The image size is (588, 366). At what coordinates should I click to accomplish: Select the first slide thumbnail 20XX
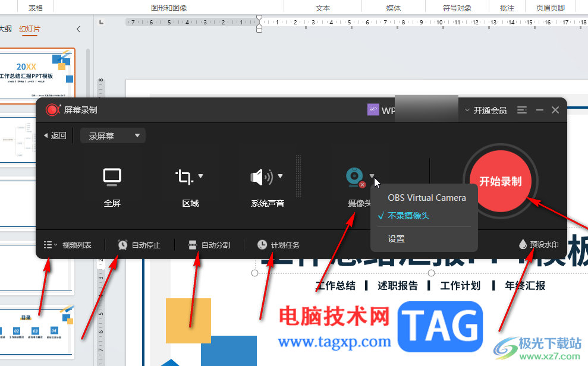pyautogui.click(x=36, y=76)
